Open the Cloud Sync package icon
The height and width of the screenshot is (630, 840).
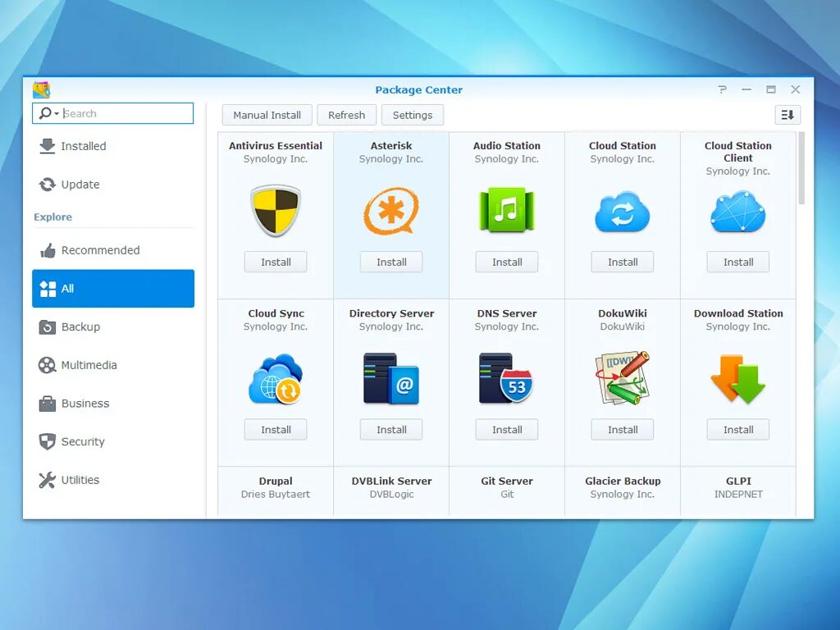coord(276,378)
